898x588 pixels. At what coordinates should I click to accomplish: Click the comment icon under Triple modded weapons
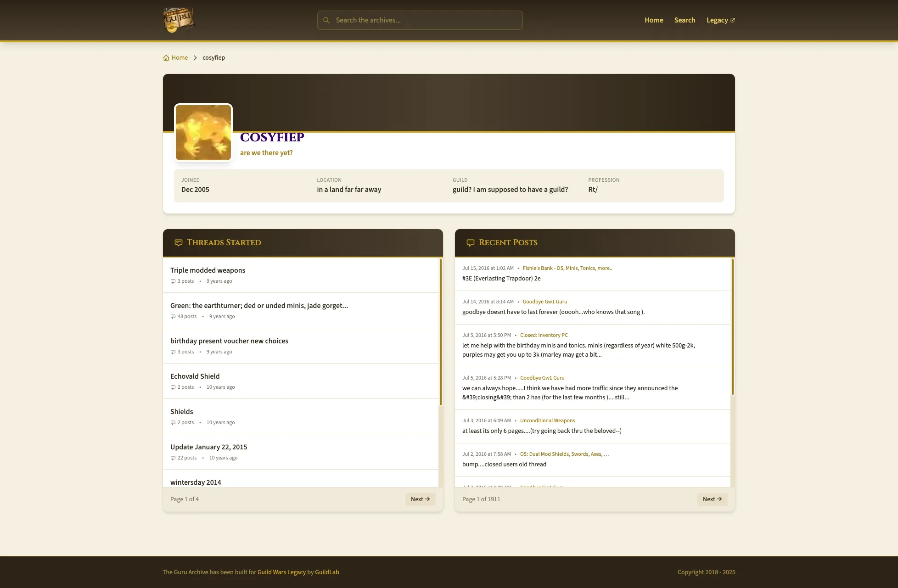pos(173,281)
